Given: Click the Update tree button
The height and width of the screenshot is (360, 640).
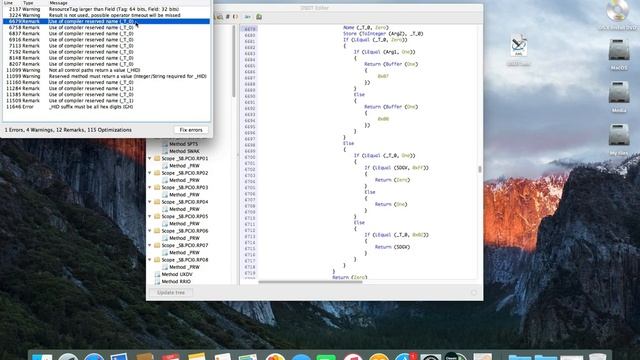Looking at the screenshot, I should (x=171, y=293).
